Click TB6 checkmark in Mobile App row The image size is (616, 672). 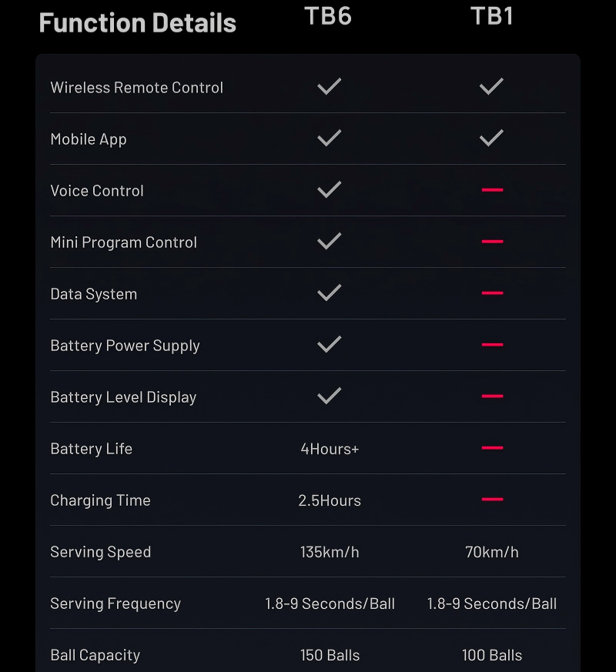click(x=330, y=139)
